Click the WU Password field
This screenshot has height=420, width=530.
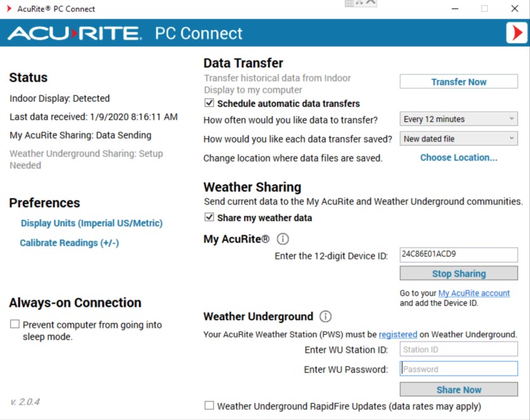[459, 369]
